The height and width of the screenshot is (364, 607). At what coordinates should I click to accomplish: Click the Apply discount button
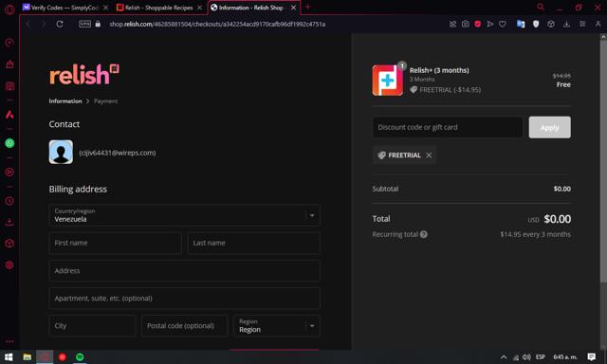click(x=550, y=127)
